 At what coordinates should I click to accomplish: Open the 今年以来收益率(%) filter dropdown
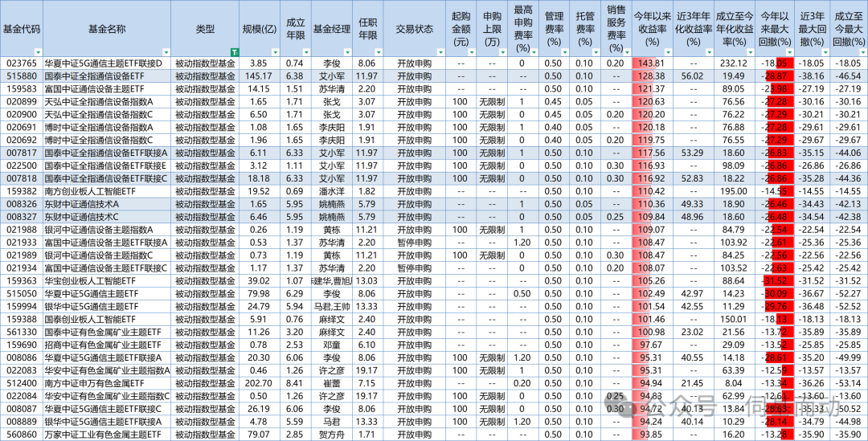tap(667, 52)
